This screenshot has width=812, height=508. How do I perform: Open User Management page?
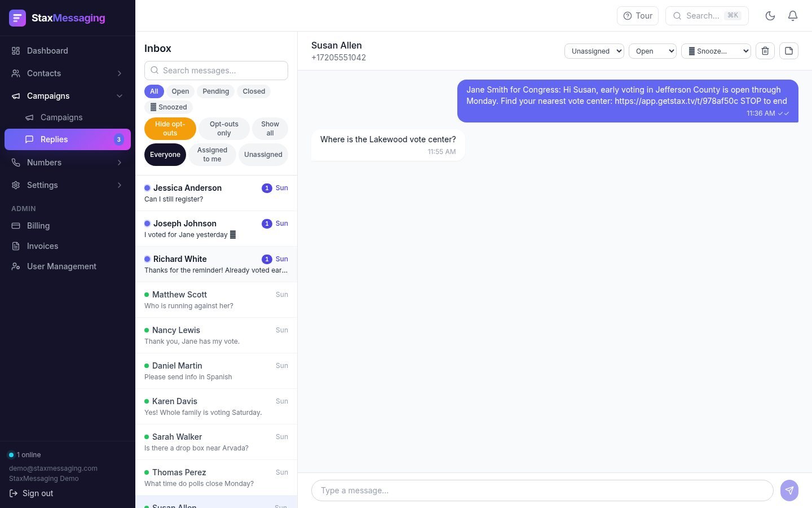(x=68, y=266)
